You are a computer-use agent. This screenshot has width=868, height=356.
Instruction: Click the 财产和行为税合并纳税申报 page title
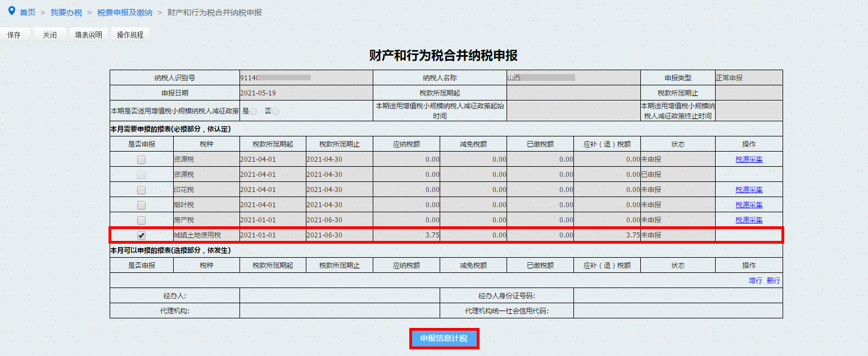click(443, 56)
